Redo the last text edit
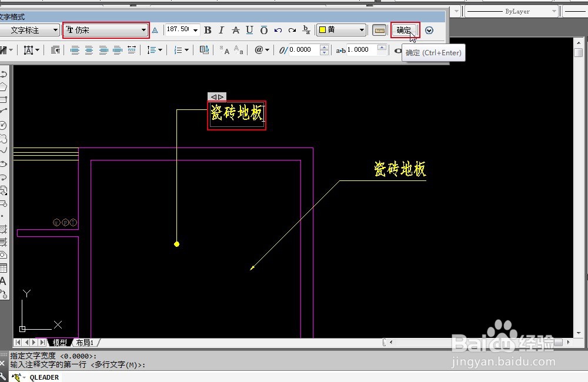Viewport: 588px width, 382px height. 292,31
